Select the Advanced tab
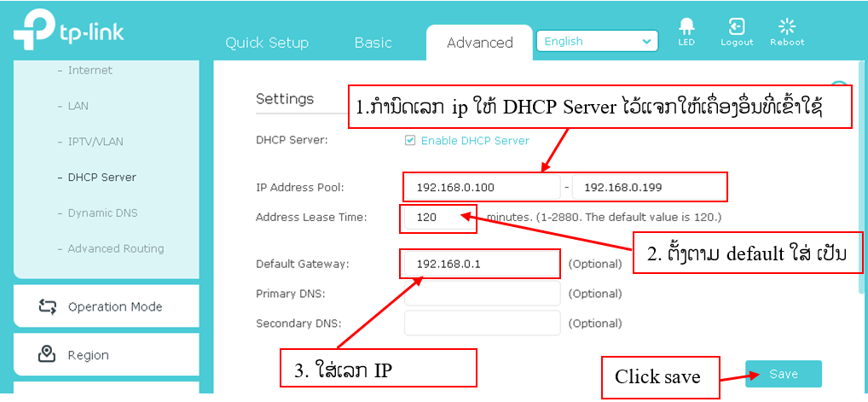The image size is (868, 402). coord(479,43)
